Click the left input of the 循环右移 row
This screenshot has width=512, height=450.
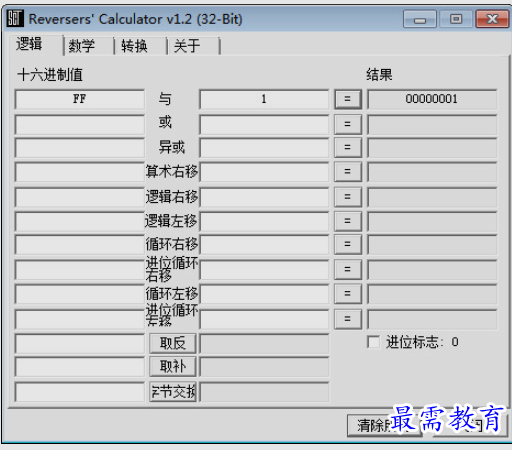pyautogui.click(x=80, y=245)
